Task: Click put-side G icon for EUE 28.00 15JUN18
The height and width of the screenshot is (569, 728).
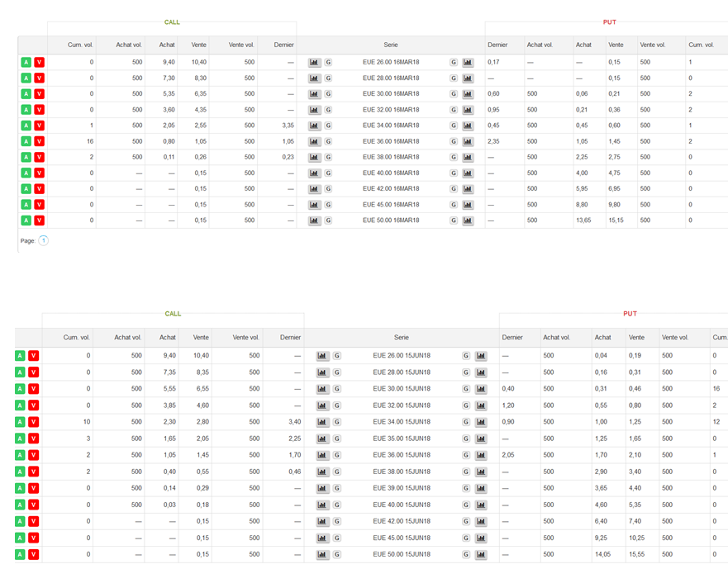Action: (466, 372)
